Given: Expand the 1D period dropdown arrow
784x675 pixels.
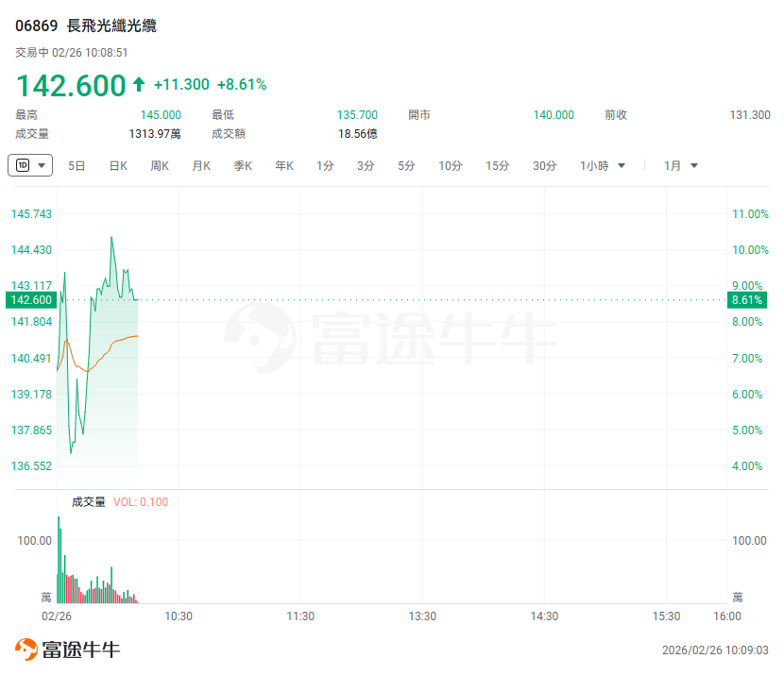Looking at the screenshot, I should coord(43,165).
